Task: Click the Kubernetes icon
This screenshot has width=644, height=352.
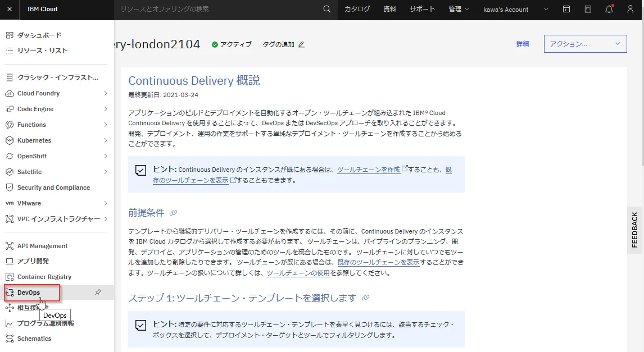Action: tap(10, 140)
